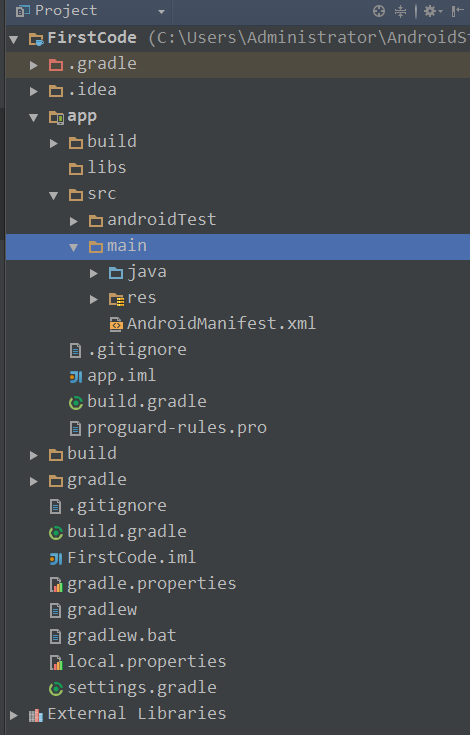Screen dimensions: 470x735
Task: Collapse the app module arrow
Action: [34, 117]
